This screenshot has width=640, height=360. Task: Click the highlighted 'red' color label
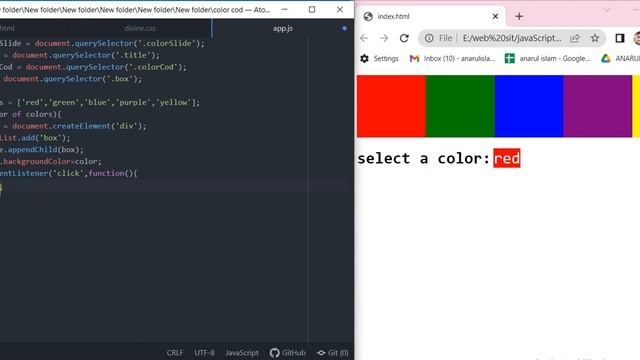(507, 158)
